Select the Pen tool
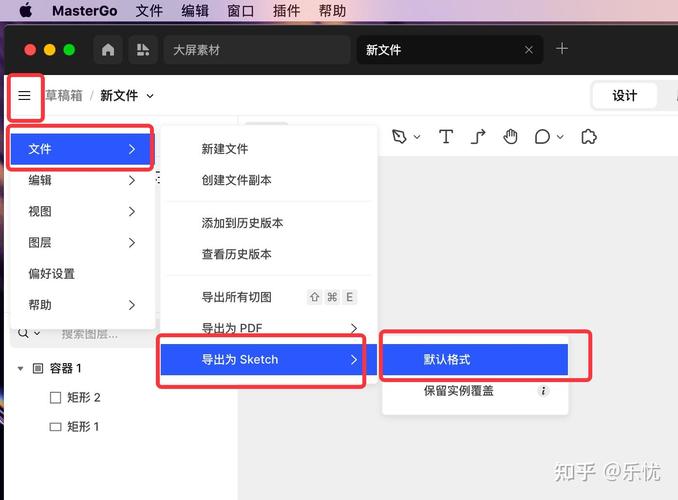Viewport: 678px width, 500px height. pos(399,137)
